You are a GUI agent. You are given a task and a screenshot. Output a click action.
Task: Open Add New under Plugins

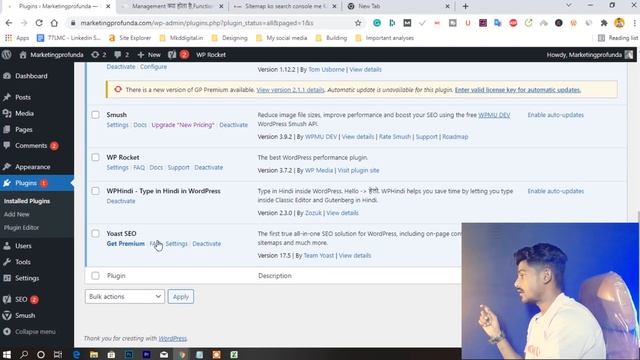point(17,214)
